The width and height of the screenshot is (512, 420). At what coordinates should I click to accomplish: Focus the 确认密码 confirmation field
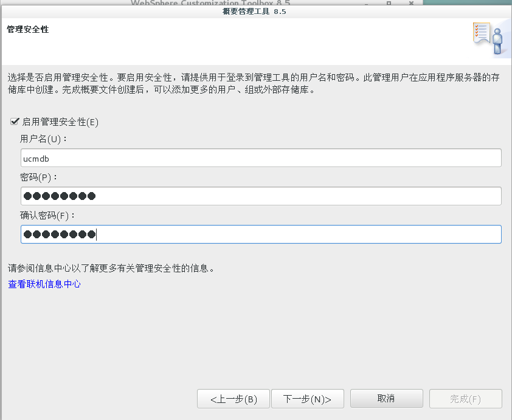261,234
